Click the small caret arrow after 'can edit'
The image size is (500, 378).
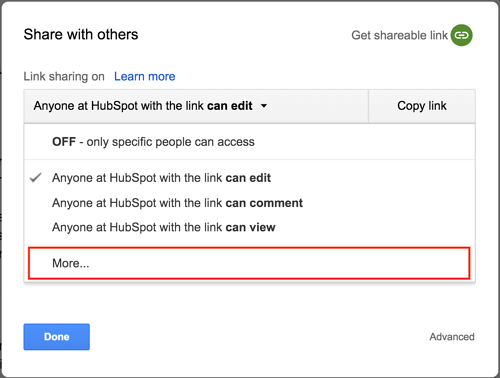click(x=264, y=106)
